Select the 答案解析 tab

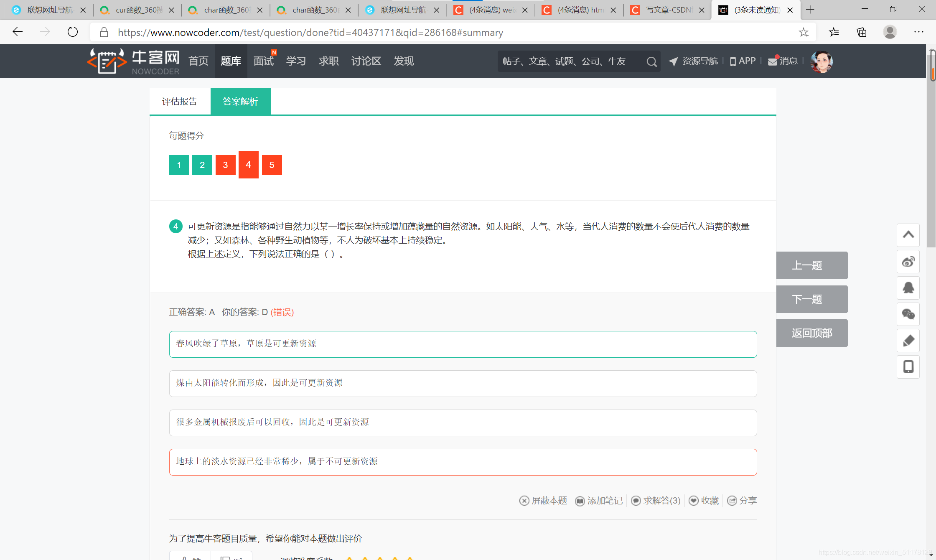point(240,102)
